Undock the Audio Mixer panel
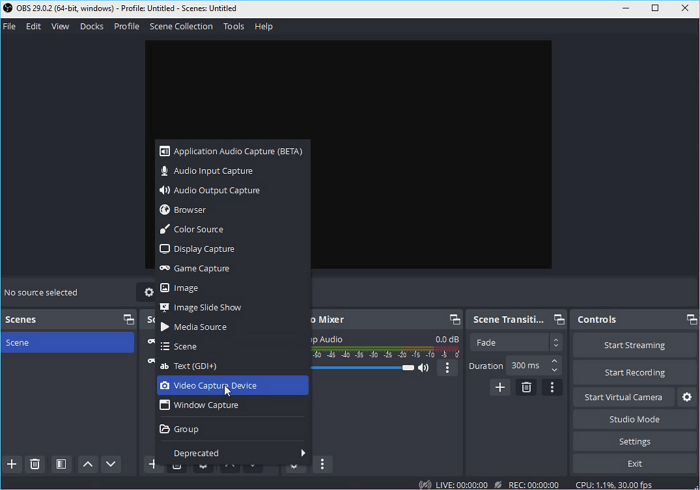The image size is (700, 490). point(455,320)
